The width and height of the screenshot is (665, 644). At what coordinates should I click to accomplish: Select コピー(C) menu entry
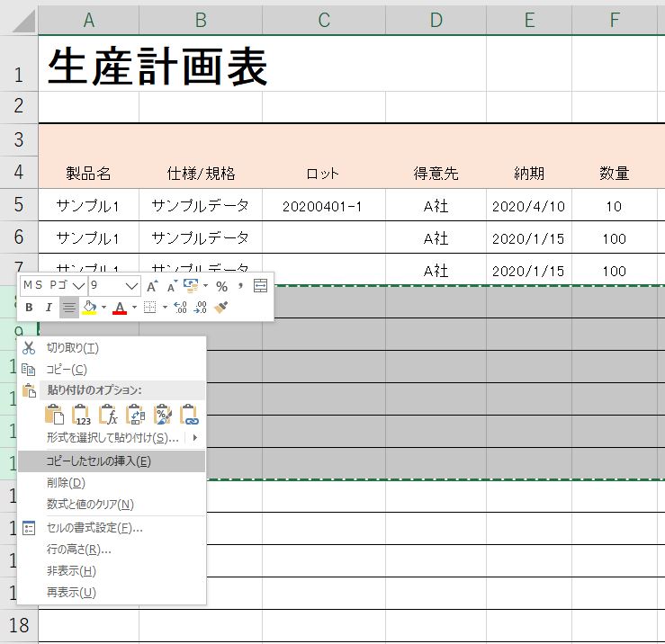(111, 370)
